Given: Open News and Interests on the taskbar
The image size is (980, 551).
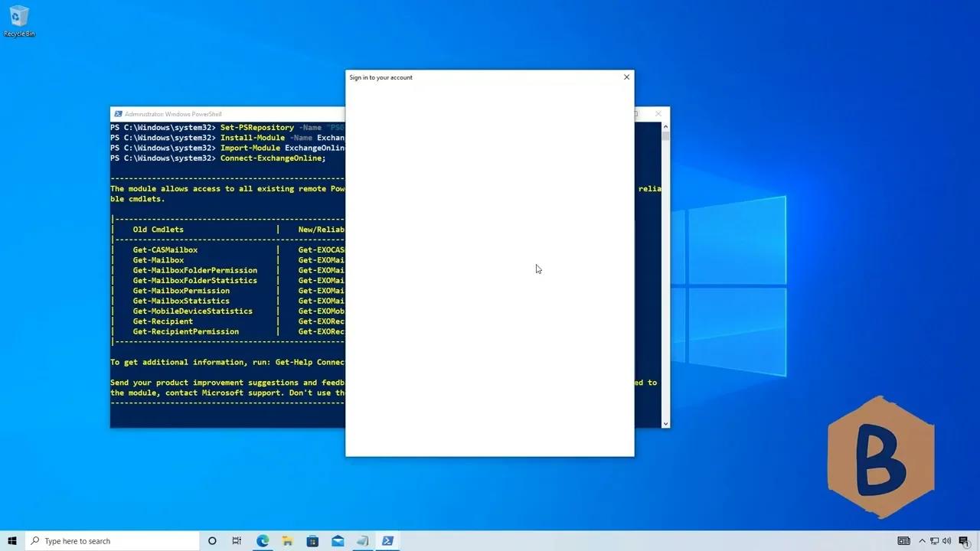Looking at the screenshot, I should pyautogui.click(x=903, y=541).
